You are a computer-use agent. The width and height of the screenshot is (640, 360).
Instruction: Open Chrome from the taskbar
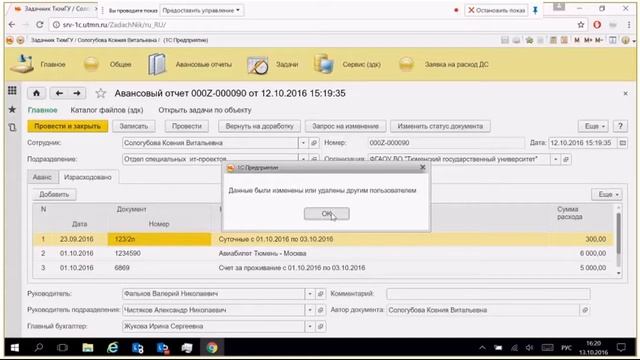212,348
